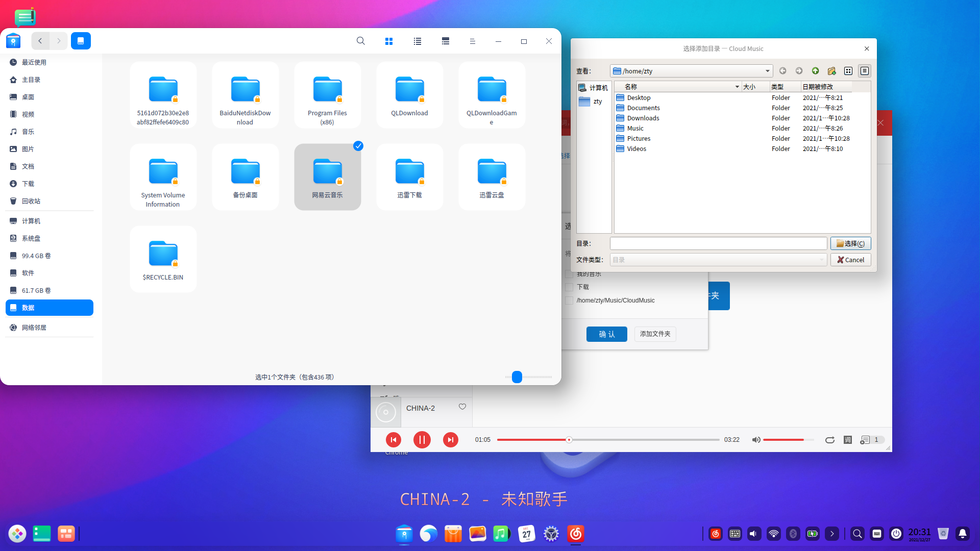The width and height of the screenshot is (980, 551).
Task: Select 网络邻居 in the sidebar
Action: [x=34, y=328]
